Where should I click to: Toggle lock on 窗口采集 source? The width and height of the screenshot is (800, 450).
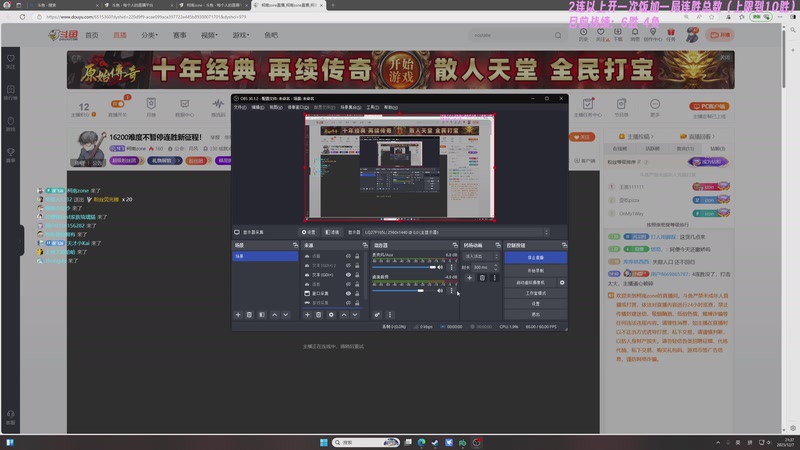[357, 293]
